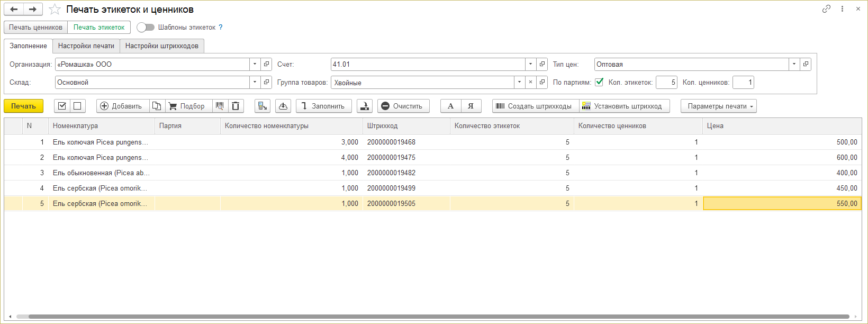Screen dimensions: 868x324
Task: Uncheck the По партиям checkbox
Action: pos(599,82)
